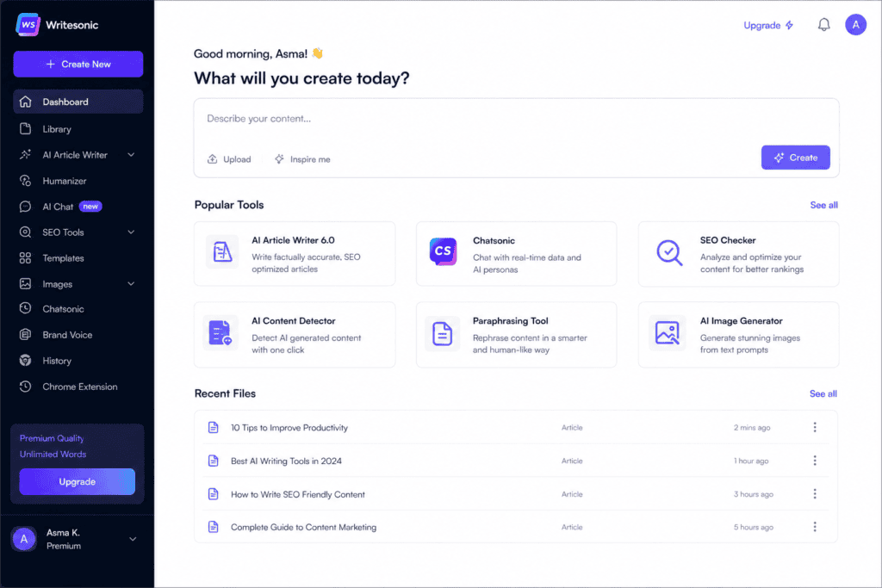Expand the SEO Tools chevron
882x588 pixels.
(x=131, y=232)
